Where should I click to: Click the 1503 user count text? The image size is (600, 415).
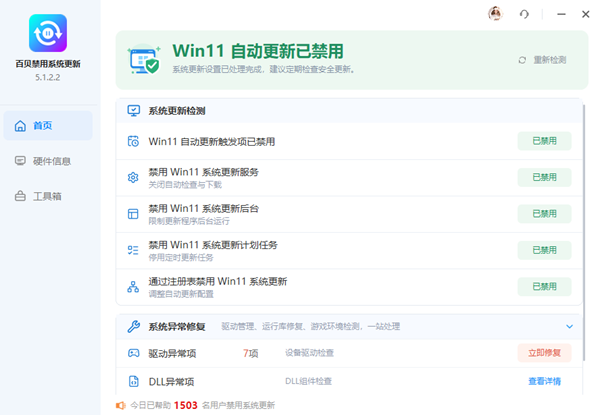[x=186, y=405]
